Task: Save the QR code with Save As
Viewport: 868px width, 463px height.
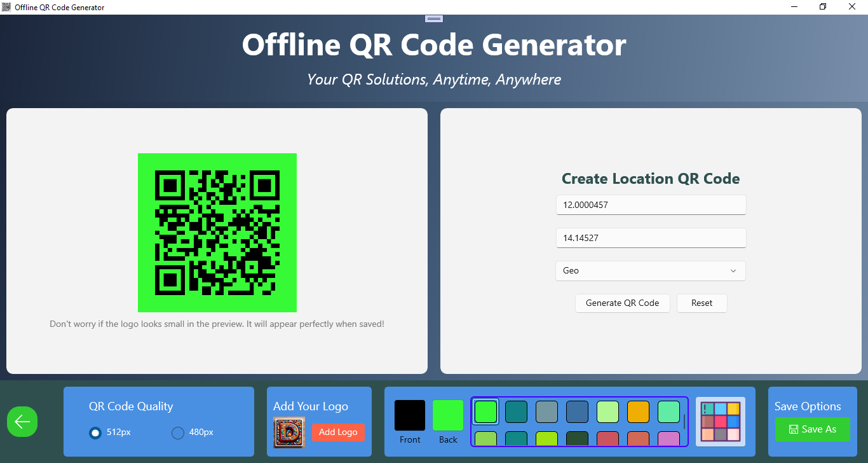Action: point(812,429)
